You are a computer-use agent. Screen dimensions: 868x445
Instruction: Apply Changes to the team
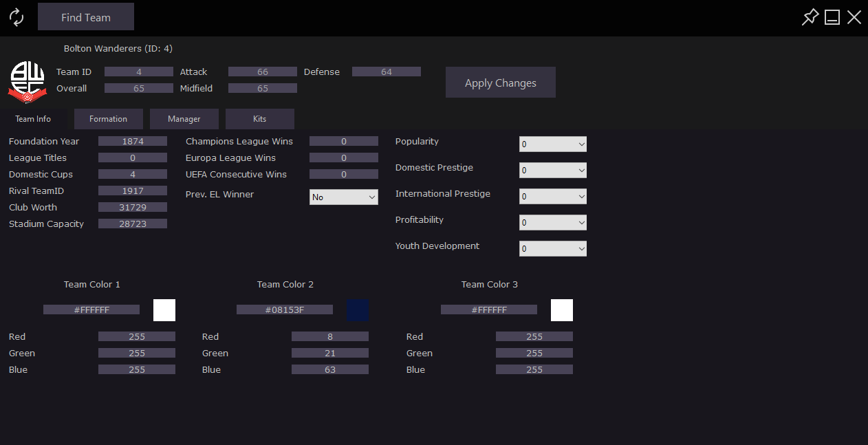point(501,83)
